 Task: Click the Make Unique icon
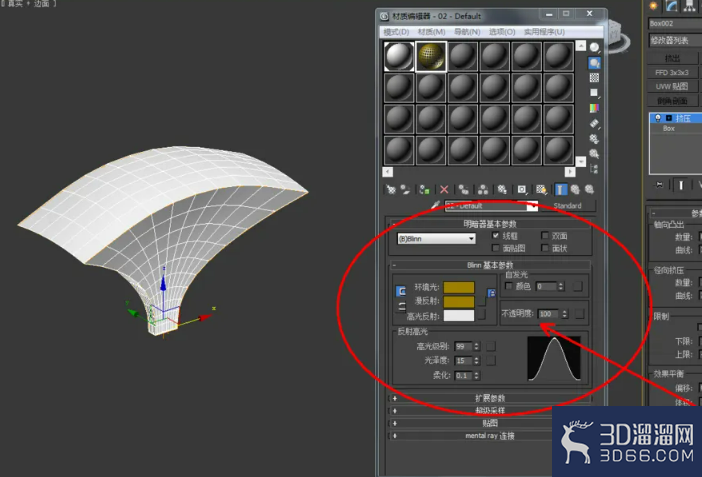[483, 189]
